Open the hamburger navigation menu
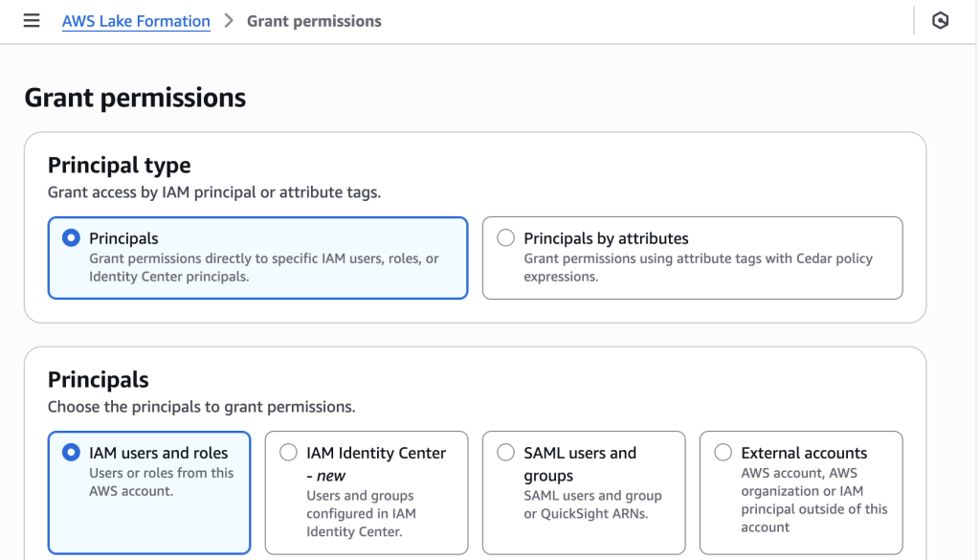Image resolution: width=980 pixels, height=560 pixels. [32, 21]
